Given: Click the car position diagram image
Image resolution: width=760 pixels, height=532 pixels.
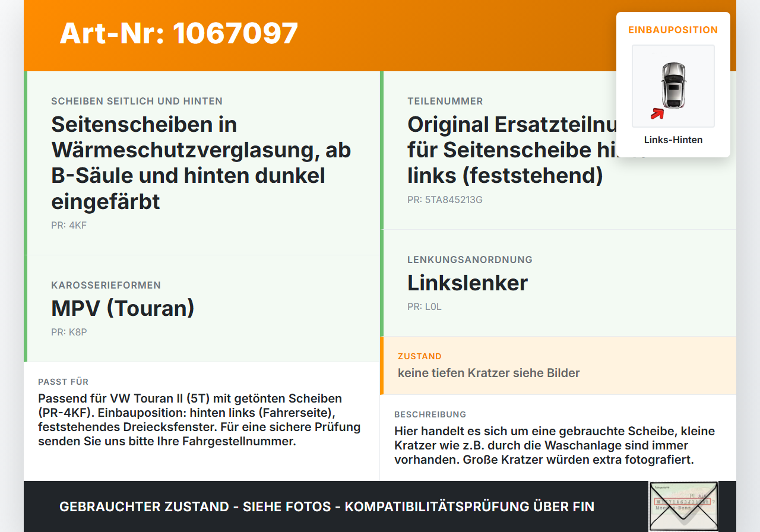Looking at the screenshot, I should click(673, 86).
